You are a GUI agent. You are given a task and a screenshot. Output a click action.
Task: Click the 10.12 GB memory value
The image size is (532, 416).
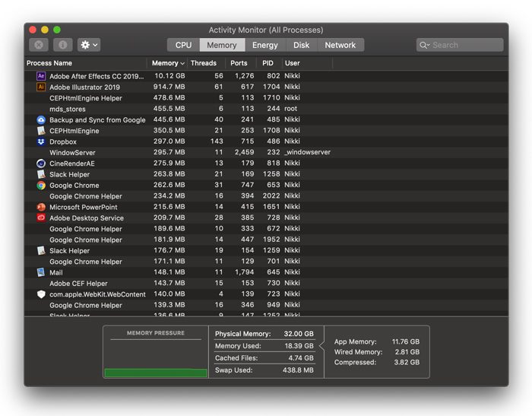coord(169,76)
